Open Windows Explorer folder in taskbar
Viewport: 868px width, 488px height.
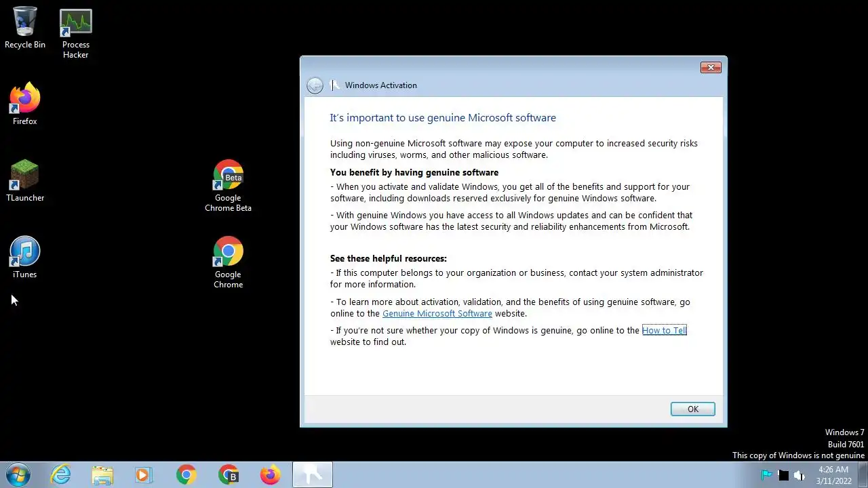(x=102, y=475)
